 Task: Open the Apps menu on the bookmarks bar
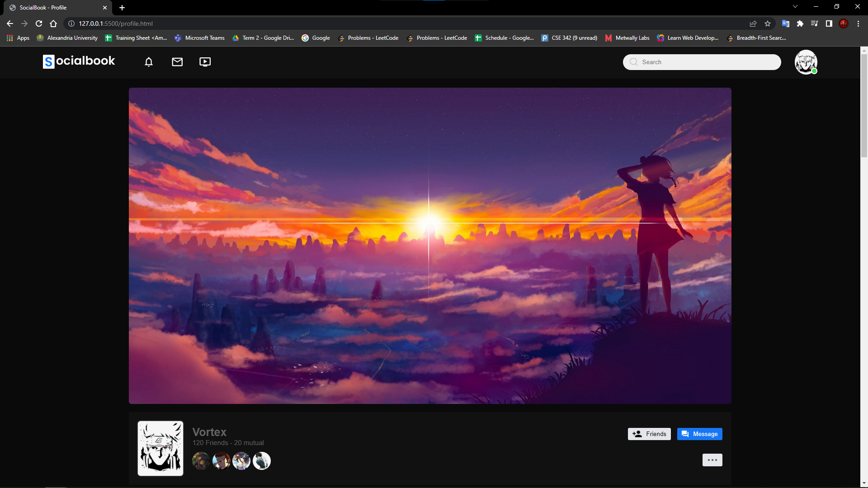(18, 38)
